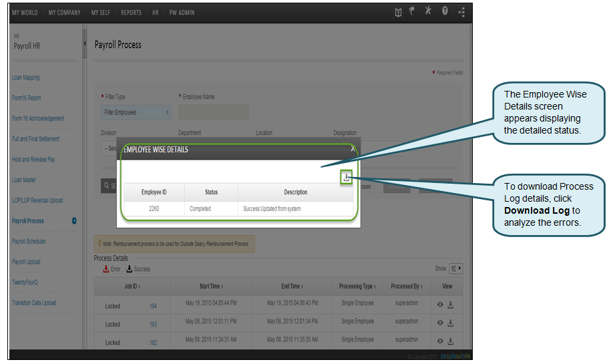Image resolution: width=609 pixels, height=364 pixels.
Task: Open the tools wrench icon
Action: (x=428, y=12)
